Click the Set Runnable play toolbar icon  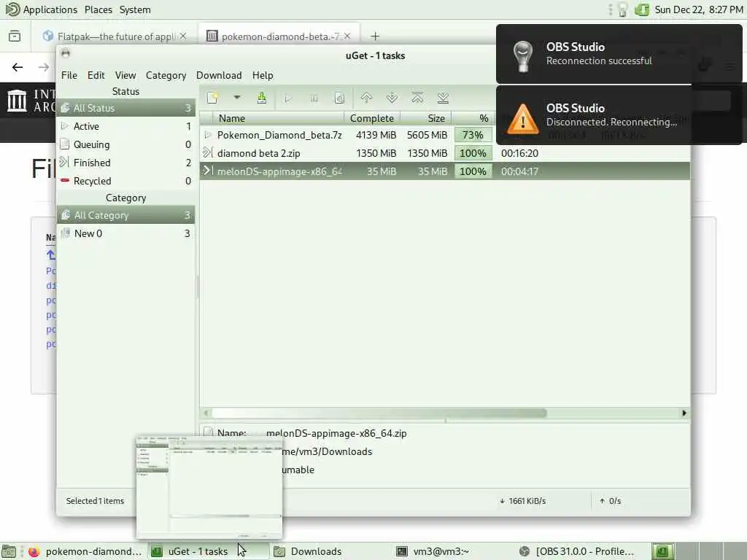tap(287, 98)
